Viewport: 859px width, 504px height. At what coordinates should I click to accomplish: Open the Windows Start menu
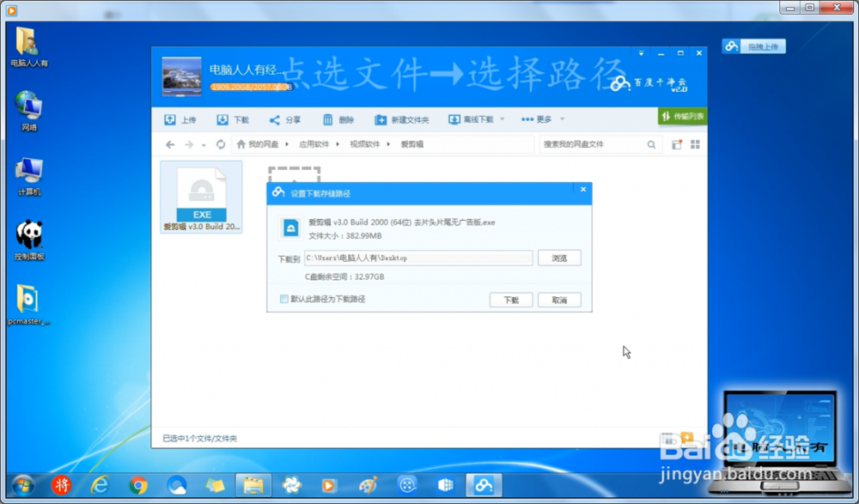click(x=23, y=485)
